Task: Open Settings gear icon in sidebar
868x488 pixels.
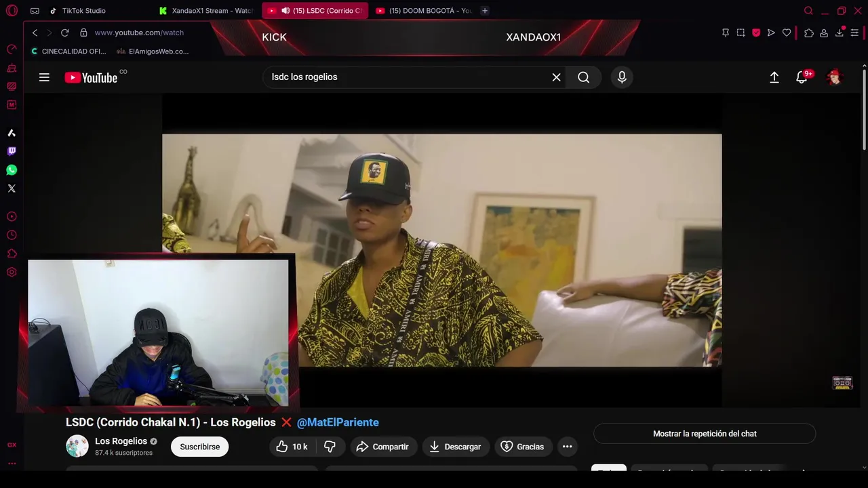Action: pyautogui.click(x=12, y=272)
